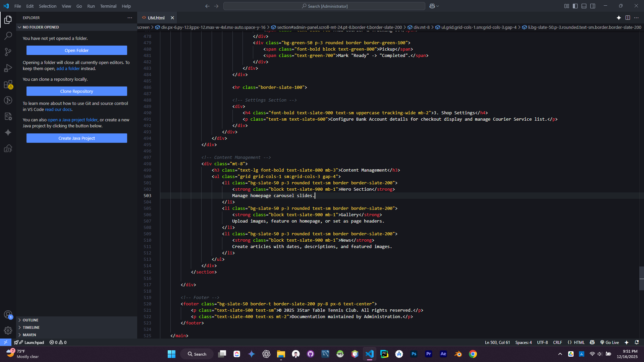This screenshot has width=644, height=362.
Task: Click the remote window indicator in status bar
Action: (x=6, y=342)
